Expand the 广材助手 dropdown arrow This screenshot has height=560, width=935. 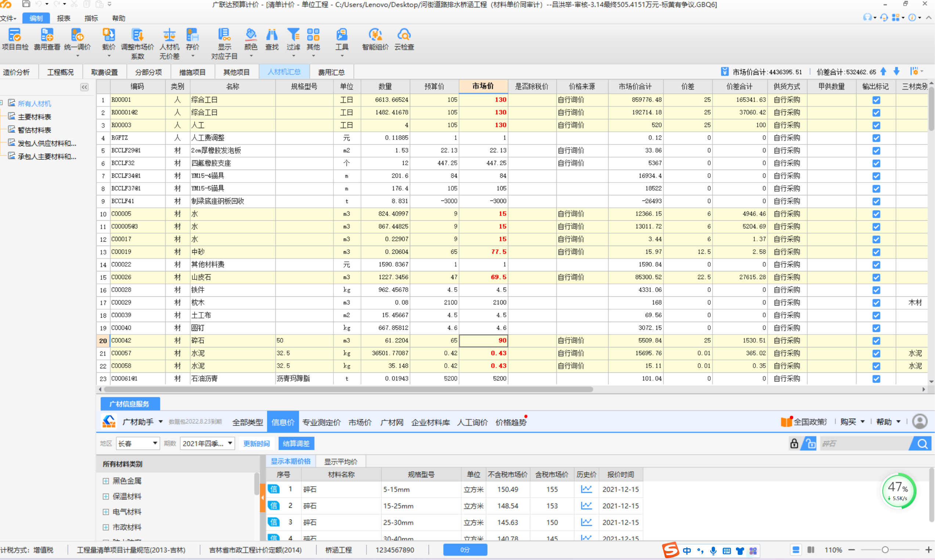tap(160, 422)
